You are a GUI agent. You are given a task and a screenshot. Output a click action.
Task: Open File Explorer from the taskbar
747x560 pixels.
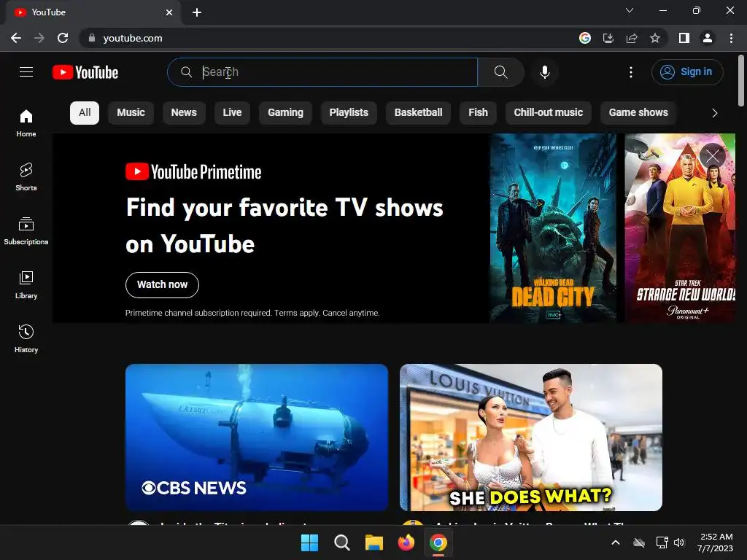[x=374, y=542]
